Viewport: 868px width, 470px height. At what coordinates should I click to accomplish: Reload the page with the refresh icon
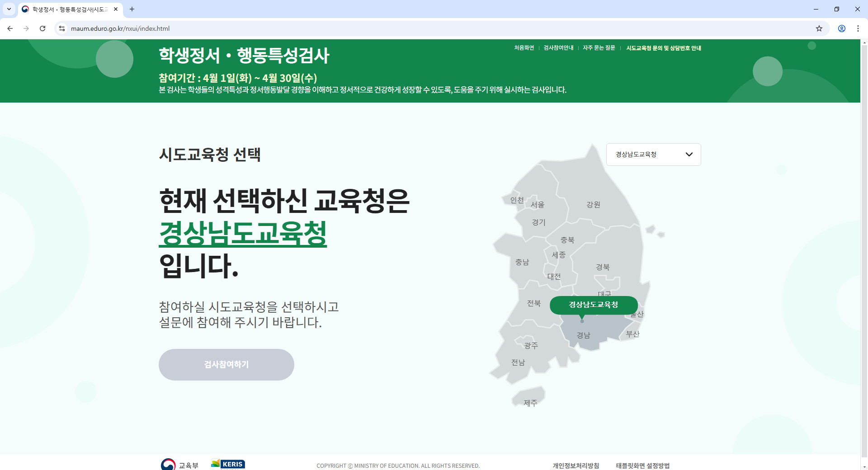42,28
